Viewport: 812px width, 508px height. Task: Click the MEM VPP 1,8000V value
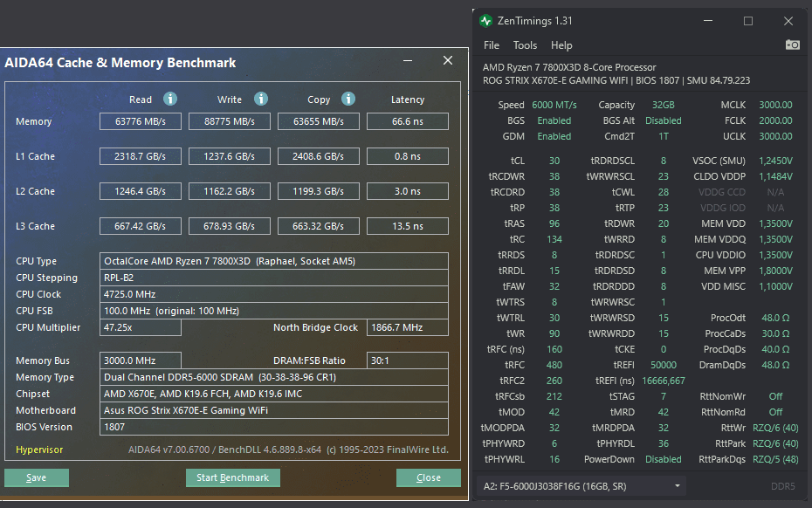775,271
